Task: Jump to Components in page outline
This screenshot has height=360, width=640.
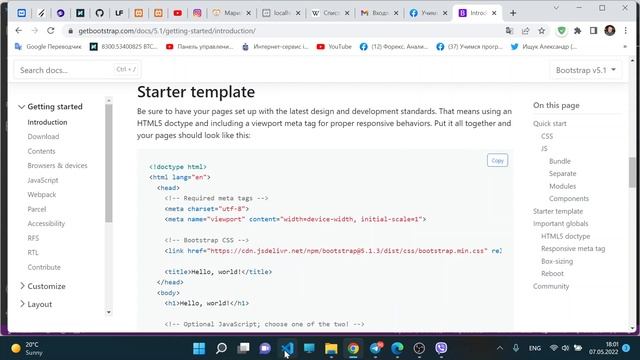Action: pos(569,198)
